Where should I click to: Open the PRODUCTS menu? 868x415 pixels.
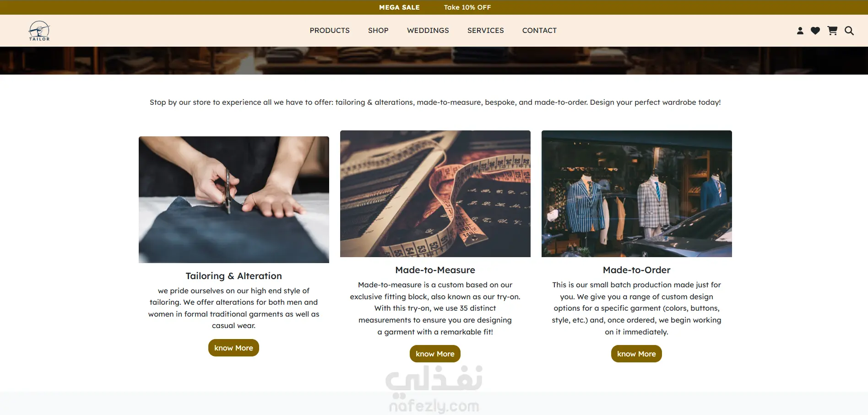(330, 31)
